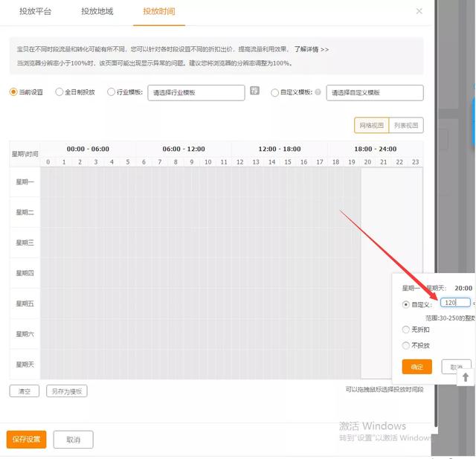Switch to 列表视图 list view
476x459 pixels.
coord(406,126)
